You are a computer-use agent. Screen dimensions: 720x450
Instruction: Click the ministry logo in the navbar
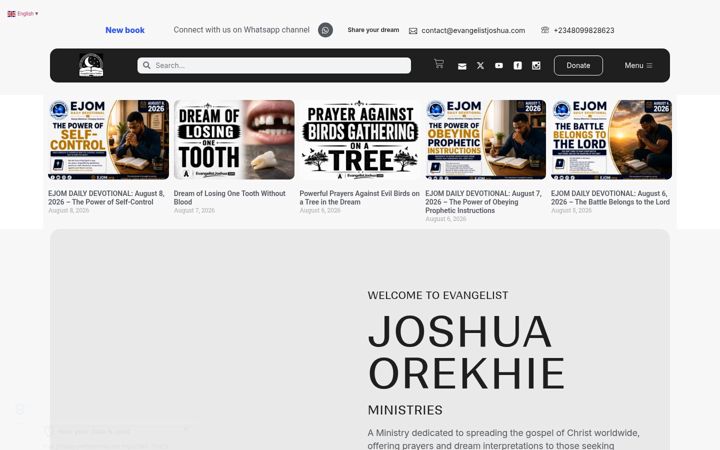91,65
